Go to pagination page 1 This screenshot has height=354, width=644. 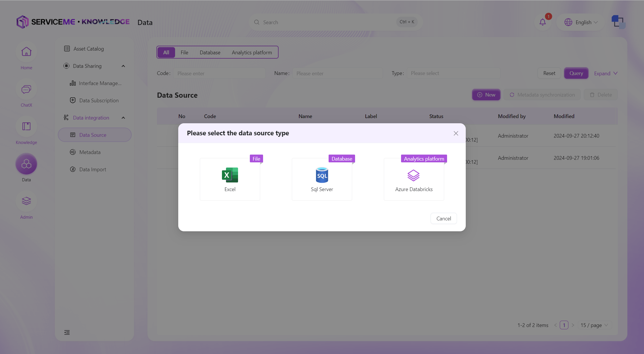point(564,325)
